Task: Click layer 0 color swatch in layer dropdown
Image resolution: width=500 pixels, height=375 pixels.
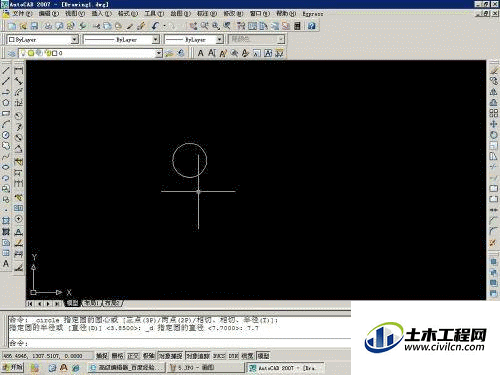Action: point(54,53)
